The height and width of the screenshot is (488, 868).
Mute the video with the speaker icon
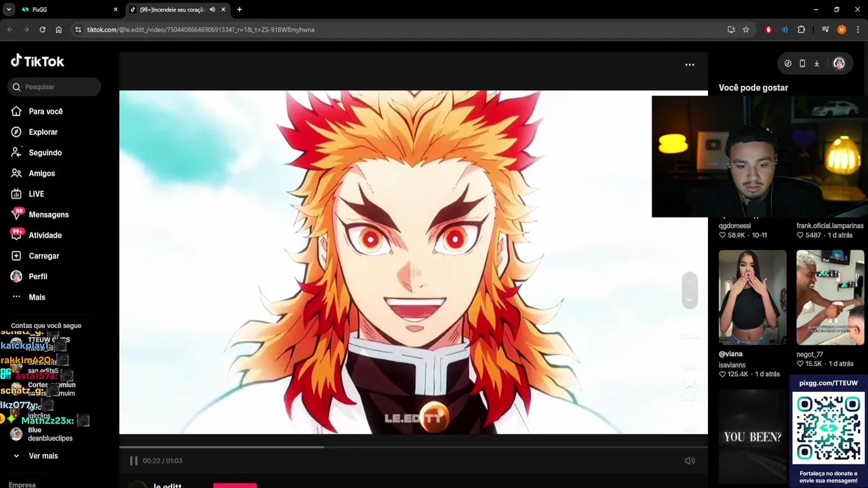[690, 461]
